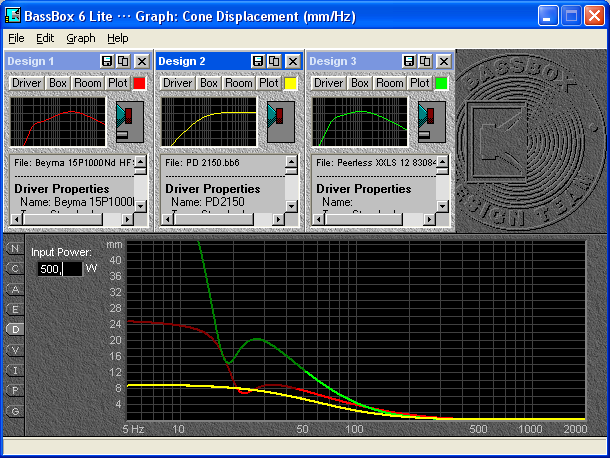Viewport: 610px width, 458px height.
Task: Close the Design 2 panel
Action: coord(293,61)
